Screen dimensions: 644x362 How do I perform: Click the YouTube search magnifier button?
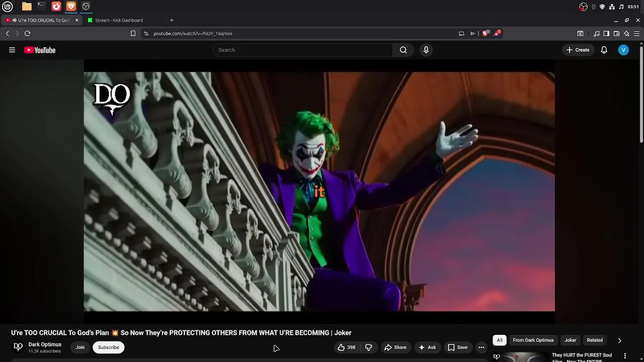pyautogui.click(x=403, y=50)
